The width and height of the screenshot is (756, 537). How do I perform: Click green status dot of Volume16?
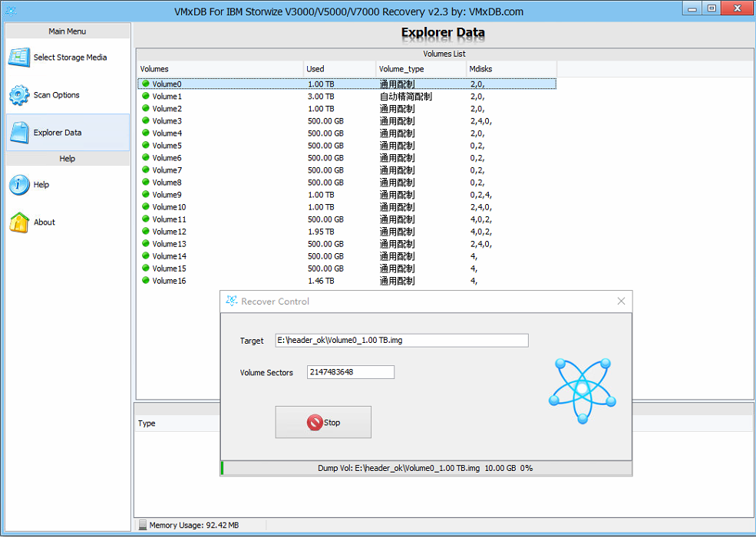[x=146, y=281]
